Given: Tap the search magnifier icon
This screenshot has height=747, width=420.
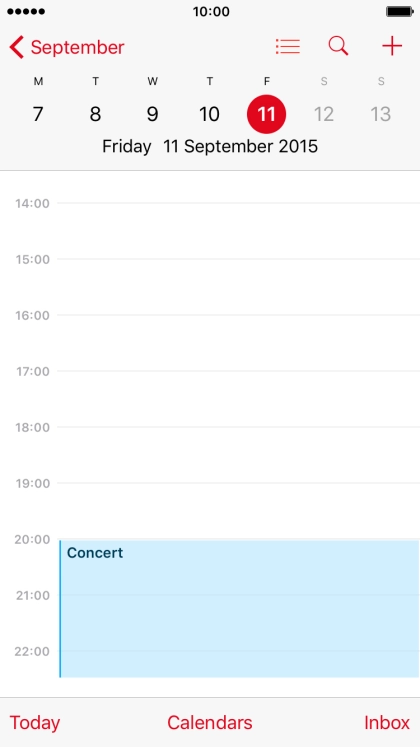Looking at the screenshot, I should tap(339, 46).
